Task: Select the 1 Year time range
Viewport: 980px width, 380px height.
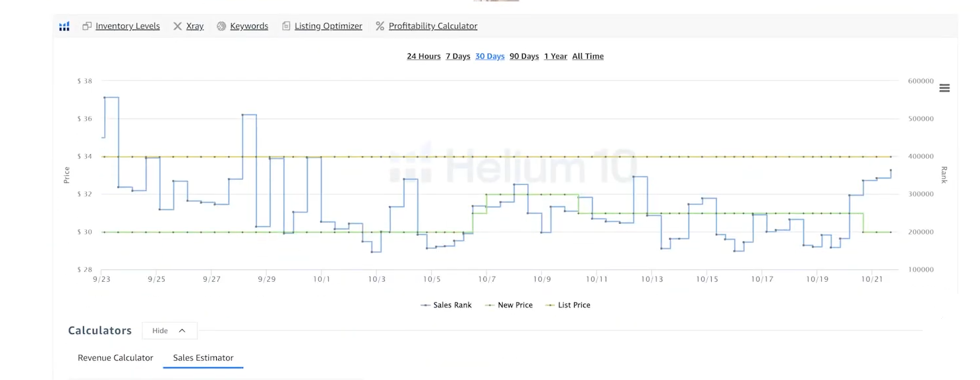Action: [x=556, y=57]
